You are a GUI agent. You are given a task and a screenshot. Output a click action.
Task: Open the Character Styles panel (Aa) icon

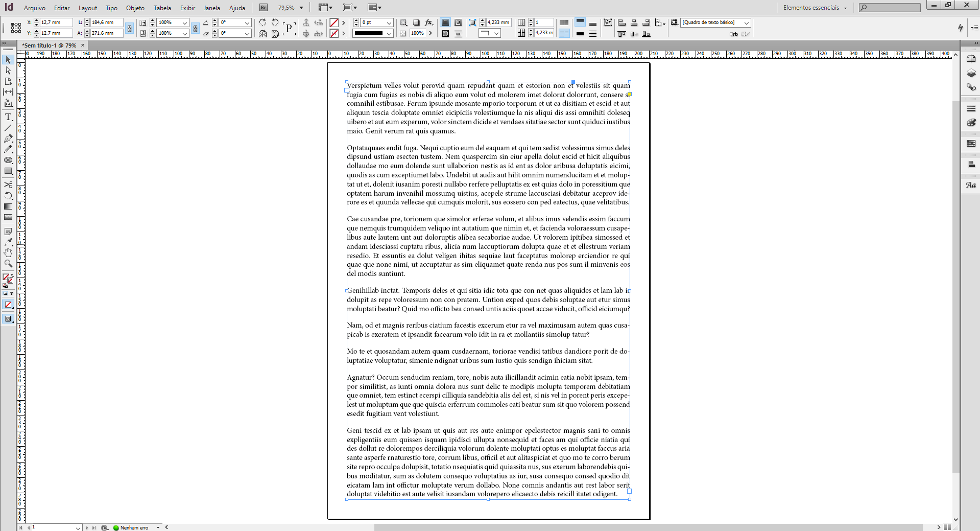(971, 185)
